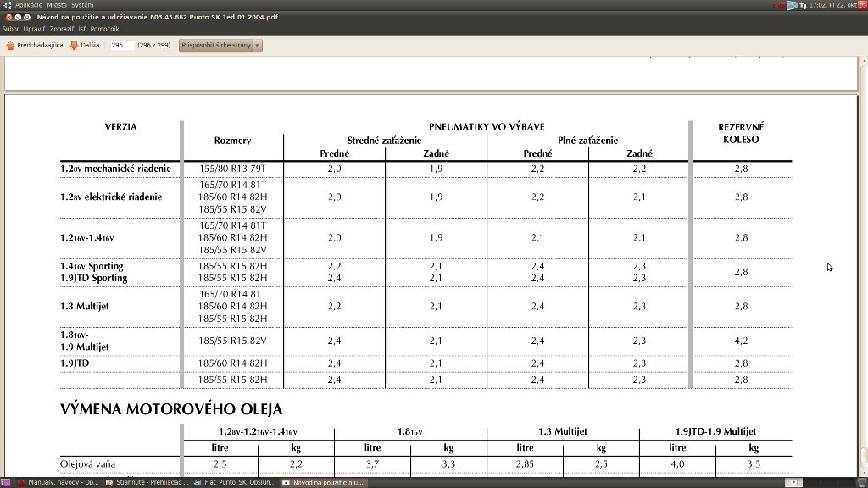Expand the zoom selector's small arrow
Screen dimensions: 868x488
click(x=255, y=45)
